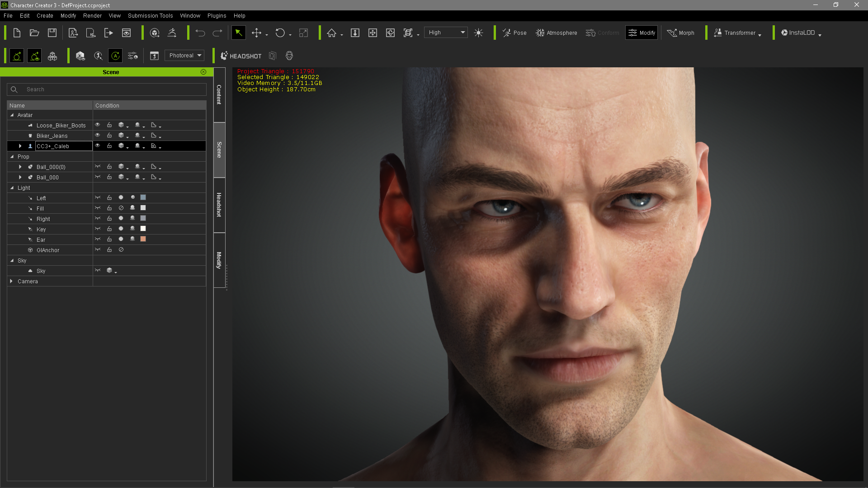
Task: Click the Pose button
Action: click(514, 33)
